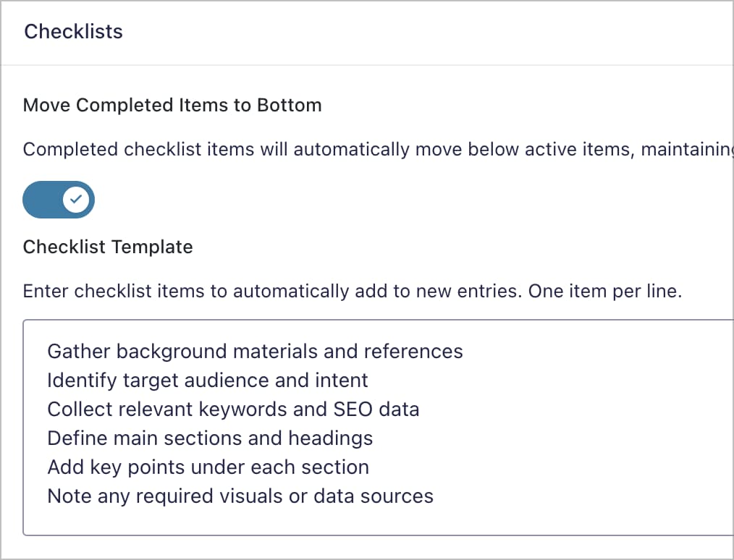Click the Checklists heading
This screenshot has width=734, height=560.
tap(73, 32)
